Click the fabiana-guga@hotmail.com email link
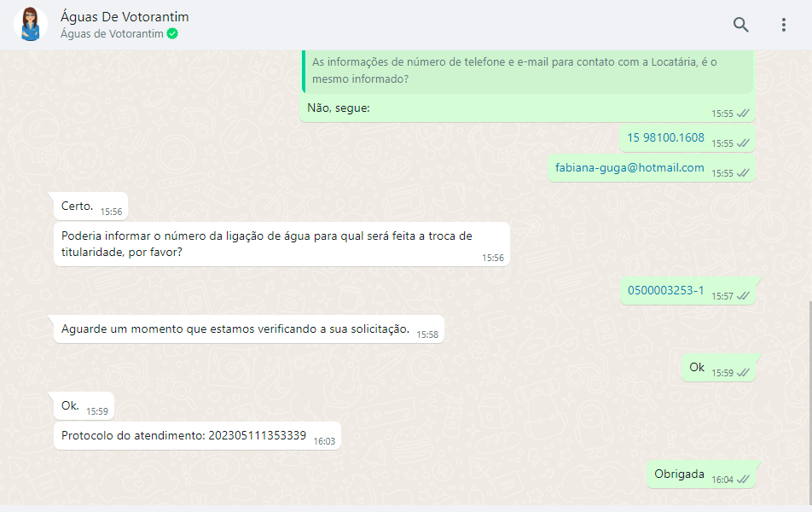Viewport: 812px width, 512px height. pyautogui.click(x=629, y=168)
